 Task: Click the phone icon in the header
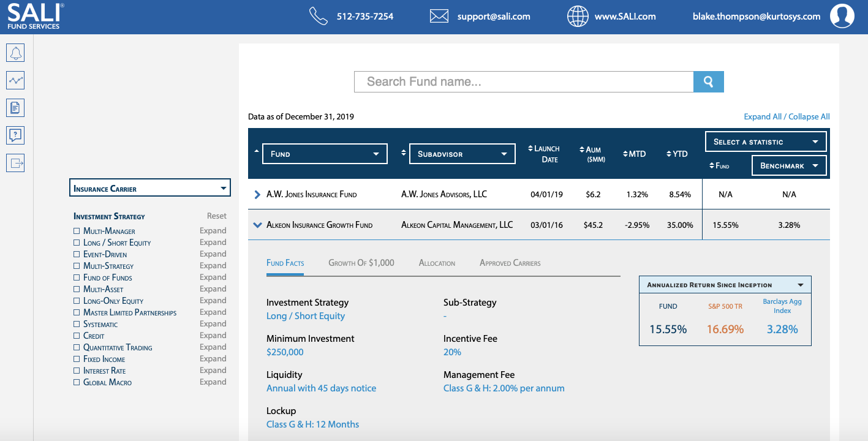(x=319, y=17)
